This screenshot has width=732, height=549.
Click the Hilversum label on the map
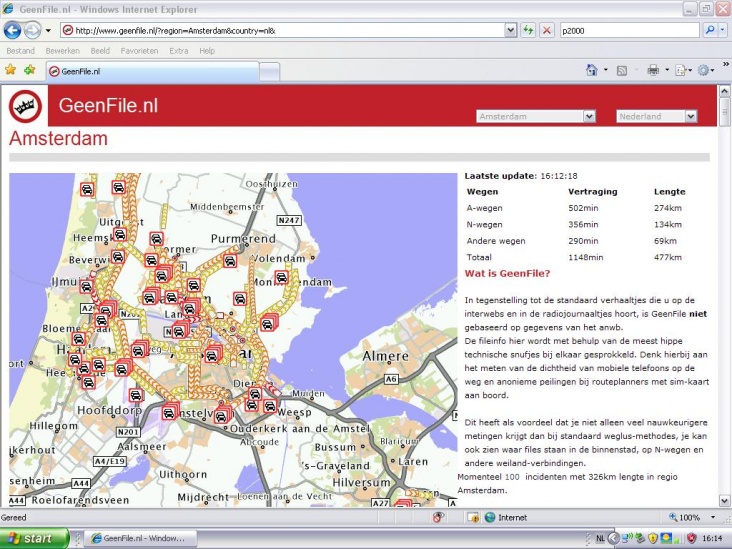point(361,482)
